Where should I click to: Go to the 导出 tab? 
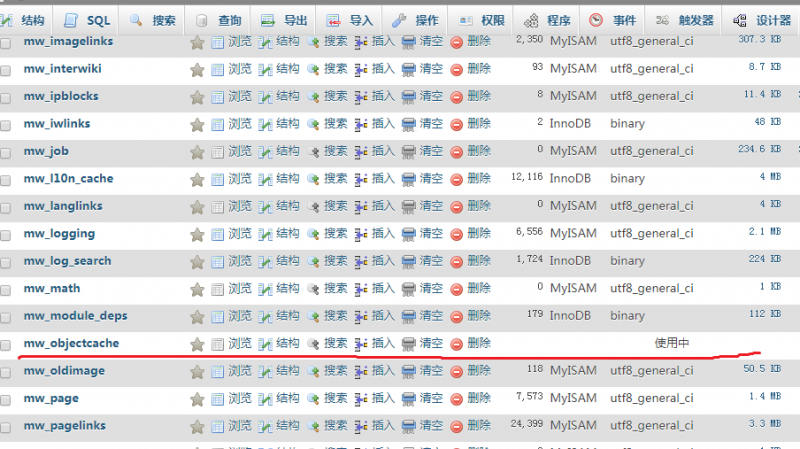(284, 20)
